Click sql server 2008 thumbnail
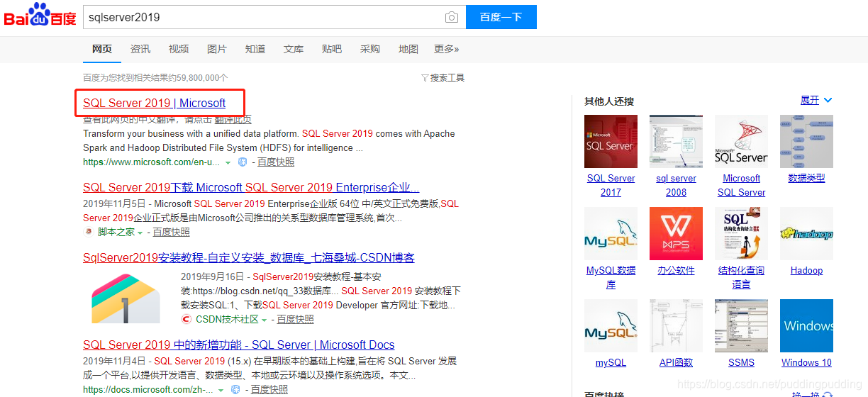868x397 pixels. (676, 141)
